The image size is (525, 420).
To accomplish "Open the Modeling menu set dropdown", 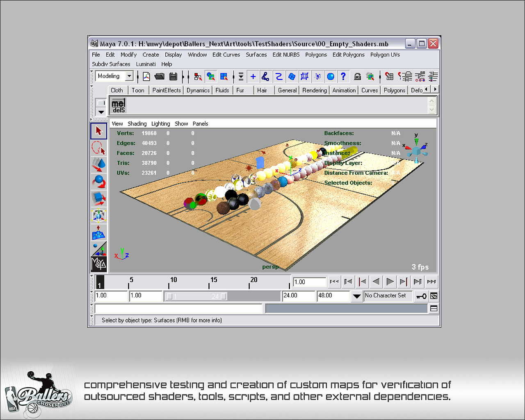I will [129, 76].
